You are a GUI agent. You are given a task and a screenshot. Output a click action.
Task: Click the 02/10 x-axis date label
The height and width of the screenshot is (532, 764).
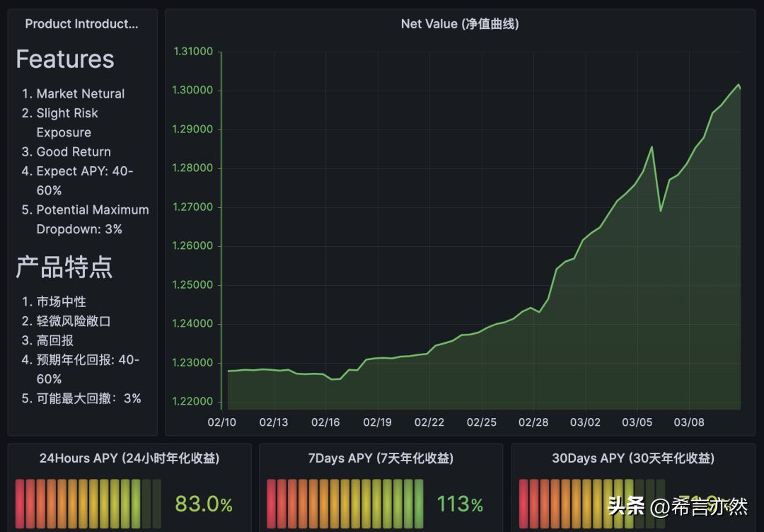pyautogui.click(x=221, y=422)
